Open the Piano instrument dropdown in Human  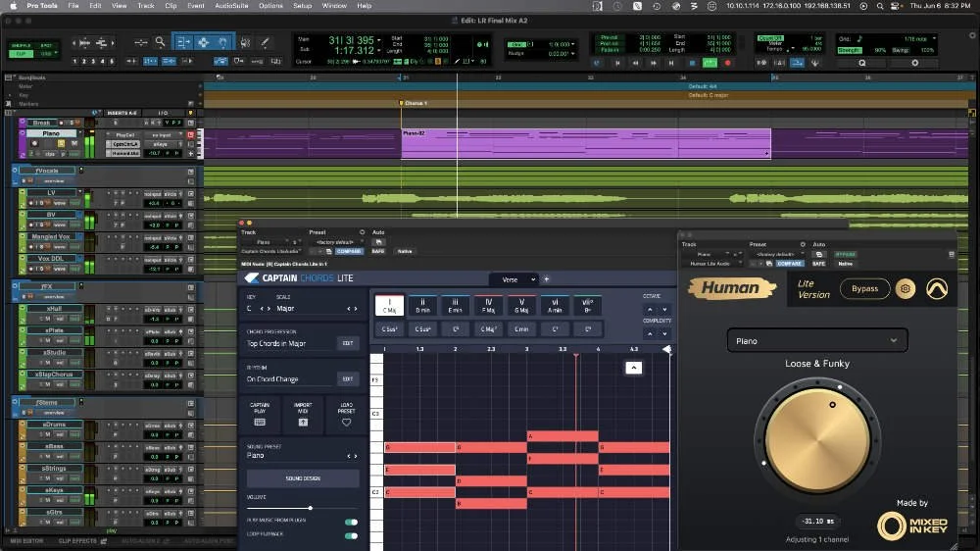tap(817, 341)
